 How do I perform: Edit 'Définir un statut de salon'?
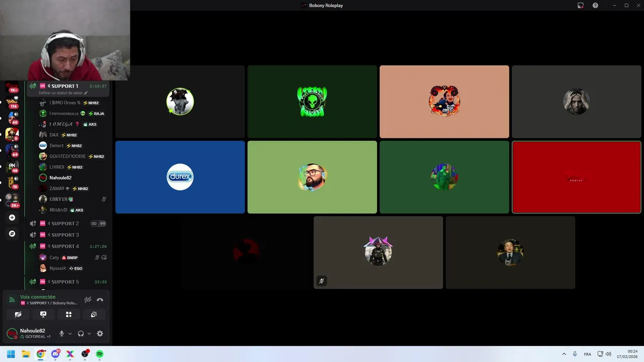63,93
